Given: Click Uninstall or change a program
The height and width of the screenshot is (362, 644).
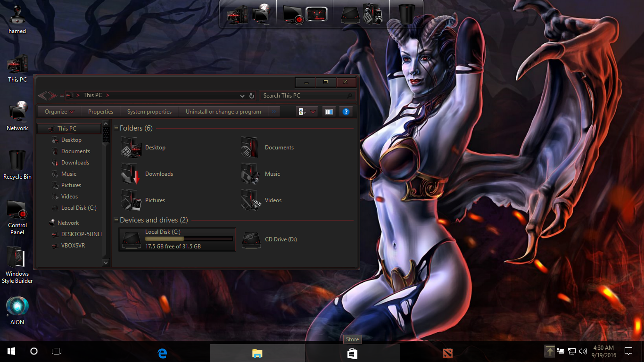Looking at the screenshot, I should point(223,112).
